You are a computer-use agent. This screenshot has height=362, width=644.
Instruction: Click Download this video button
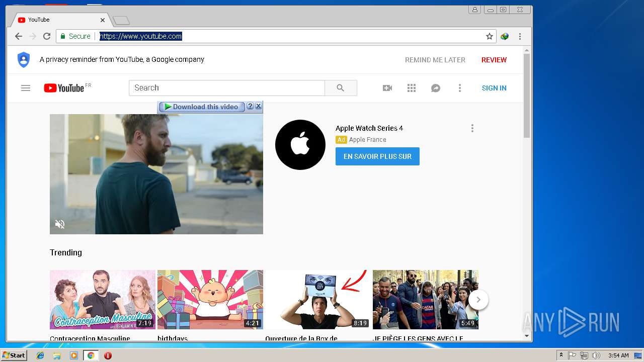202,107
